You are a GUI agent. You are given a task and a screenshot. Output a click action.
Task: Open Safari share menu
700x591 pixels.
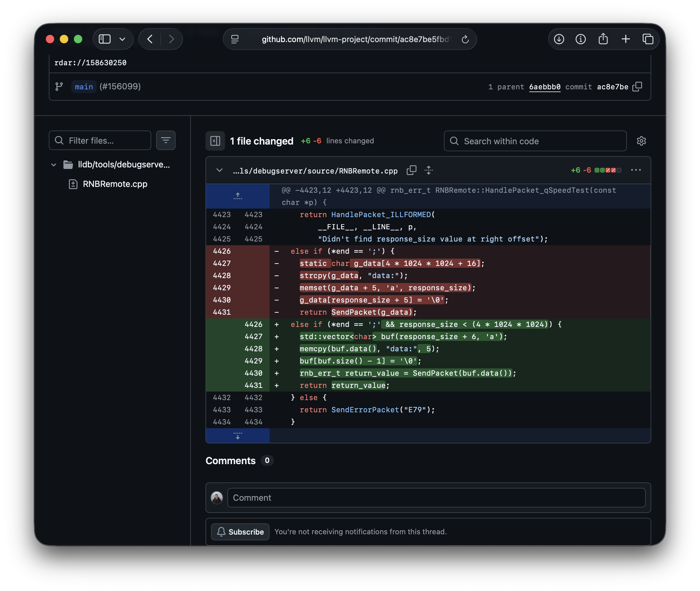point(603,39)
